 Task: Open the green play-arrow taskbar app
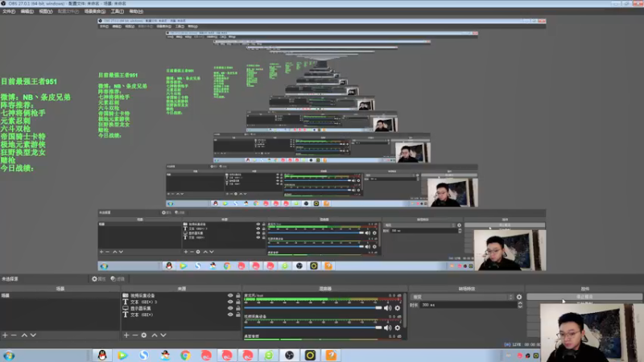122,356
